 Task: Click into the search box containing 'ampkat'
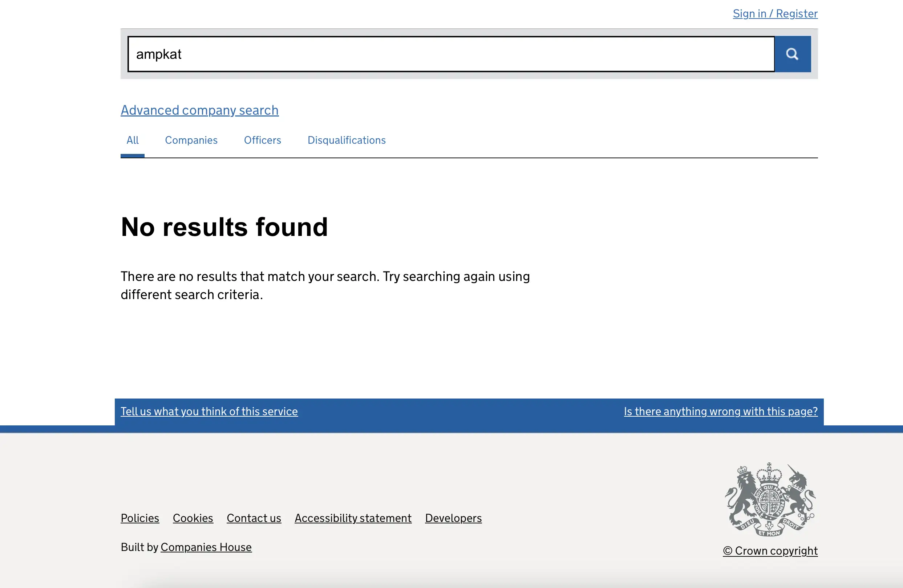pos(451,54)
